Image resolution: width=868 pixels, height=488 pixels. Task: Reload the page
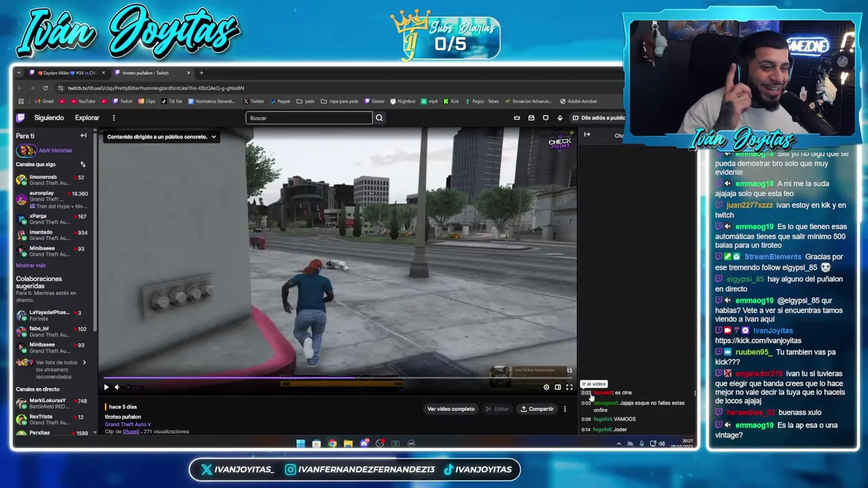coord(45,88)
